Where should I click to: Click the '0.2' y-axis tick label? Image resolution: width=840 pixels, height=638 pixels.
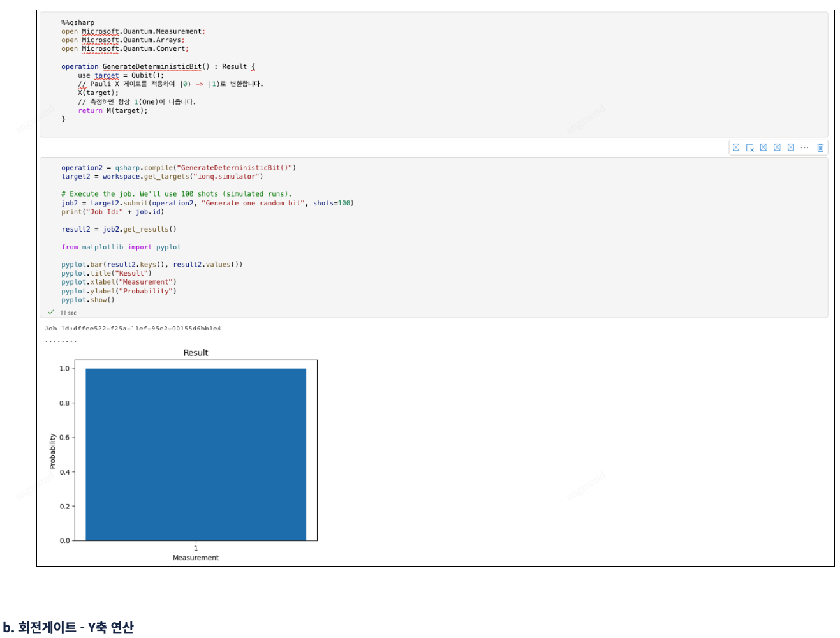click(64, 507)
